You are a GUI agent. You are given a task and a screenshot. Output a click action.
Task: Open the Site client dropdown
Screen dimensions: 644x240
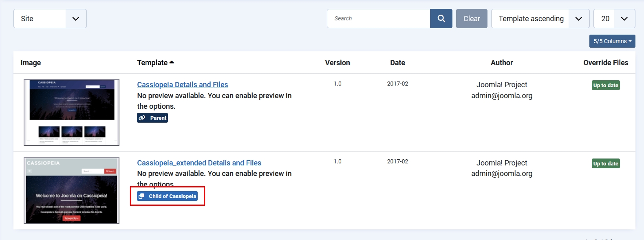pos(50,19)
